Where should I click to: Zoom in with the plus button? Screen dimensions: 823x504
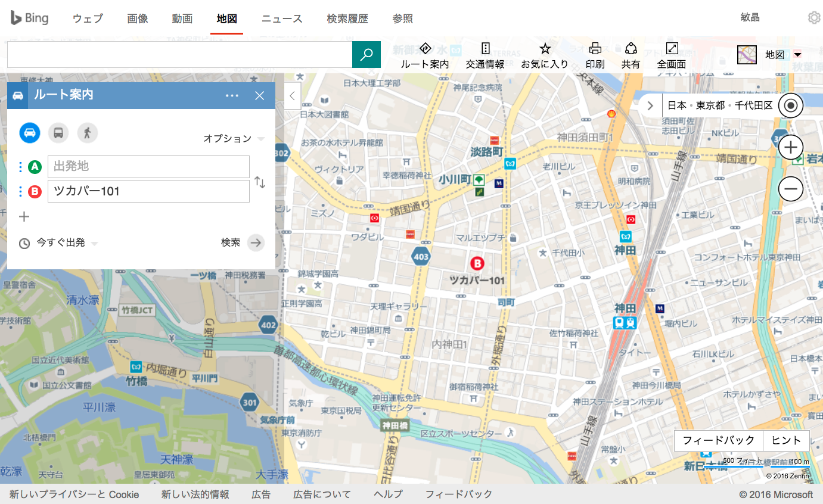pos(791,147)
